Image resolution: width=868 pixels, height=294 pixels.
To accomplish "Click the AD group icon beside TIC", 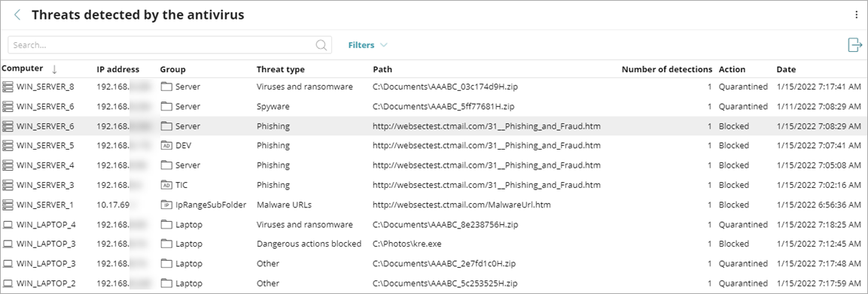I will (166, 184).
